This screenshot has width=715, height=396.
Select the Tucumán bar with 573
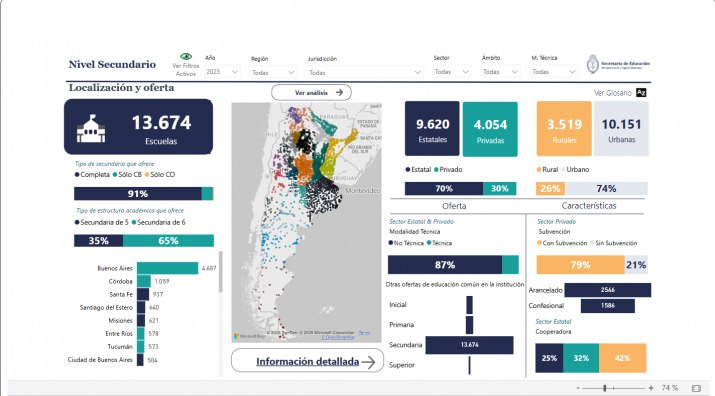tap(140, 347)
